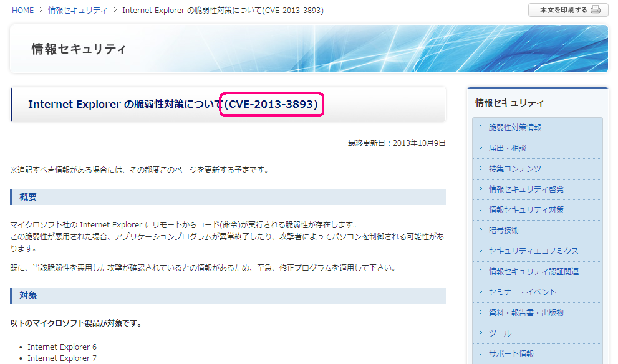Click the Internet Explorer 7 list item

[62, 358]
